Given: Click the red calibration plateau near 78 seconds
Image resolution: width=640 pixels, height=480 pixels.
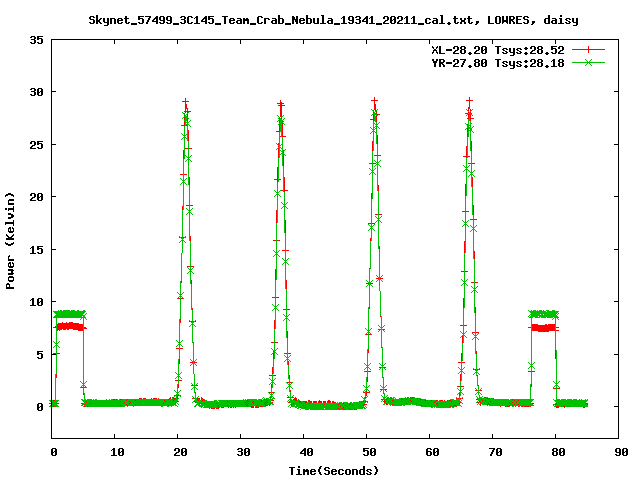Looking at the screenshot, I should (543, 328).
